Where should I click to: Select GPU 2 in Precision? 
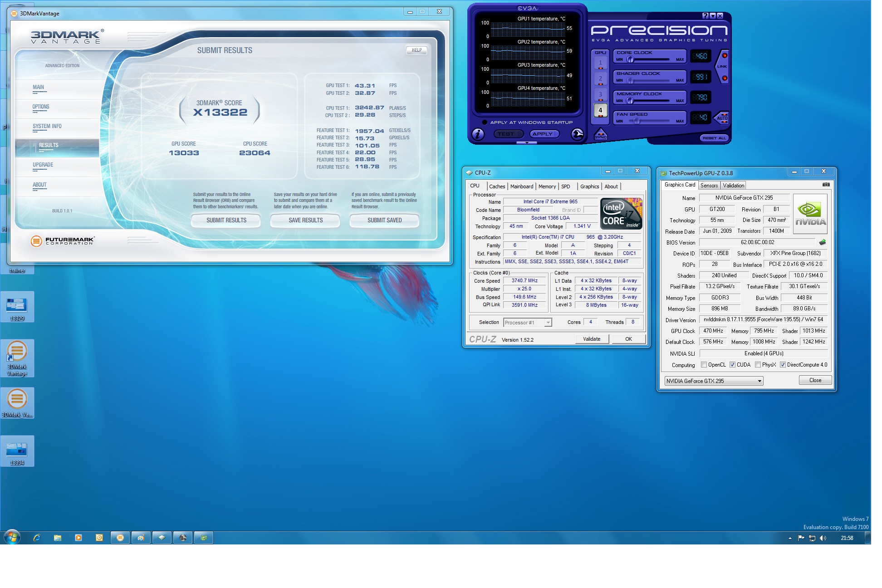(600, 78)
